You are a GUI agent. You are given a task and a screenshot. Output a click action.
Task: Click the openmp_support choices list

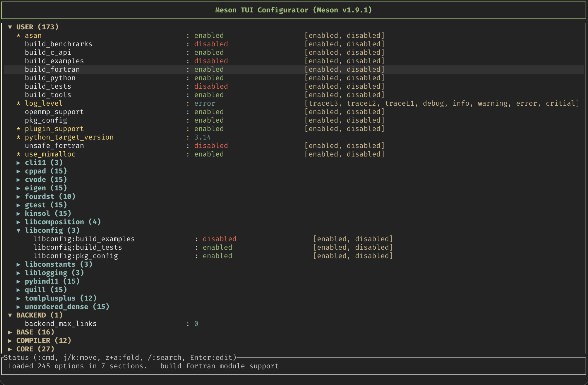click(344, 112)
